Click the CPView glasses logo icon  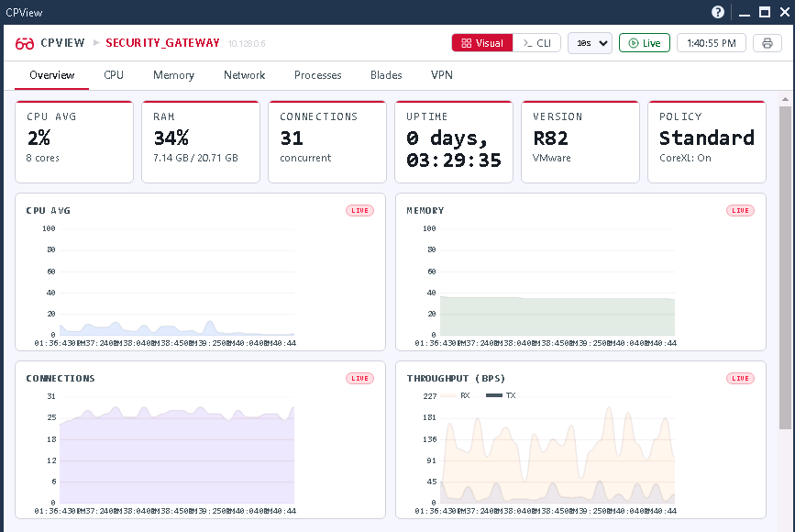click(25, 43)
